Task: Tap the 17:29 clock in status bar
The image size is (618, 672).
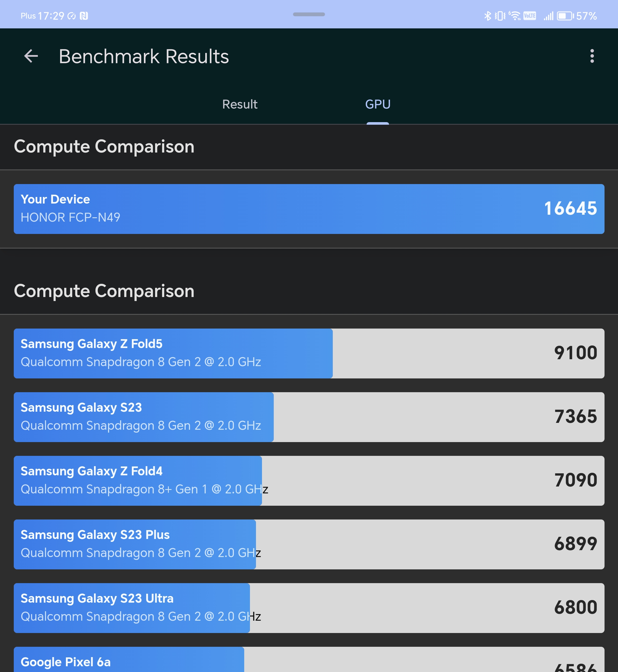Action: point(51,16)
